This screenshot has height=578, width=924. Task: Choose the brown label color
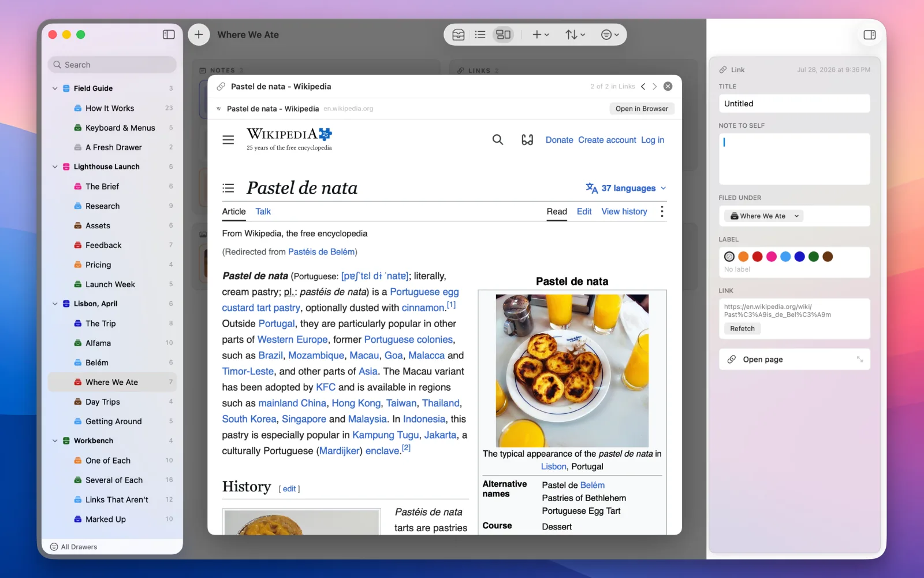click(x=828, y=257)
